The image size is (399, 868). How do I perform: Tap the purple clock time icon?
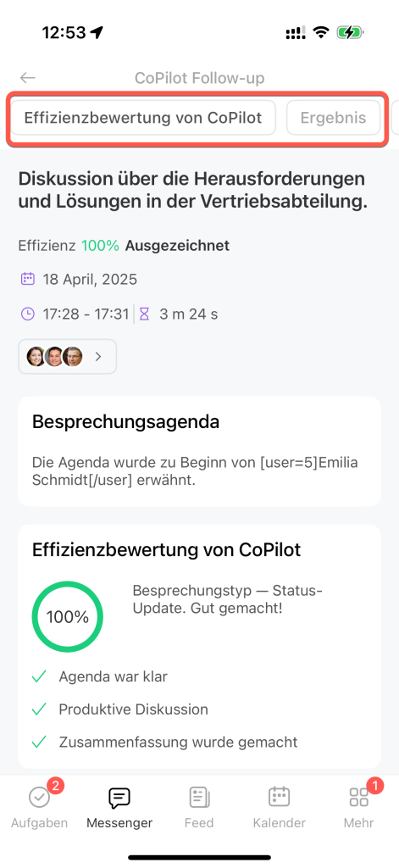27,314
